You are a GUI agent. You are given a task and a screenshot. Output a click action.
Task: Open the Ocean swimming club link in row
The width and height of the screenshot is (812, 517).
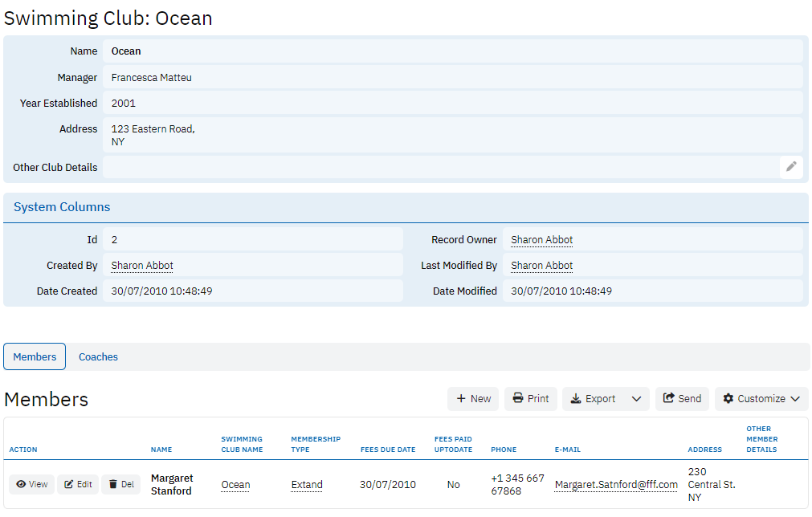point(235,485)
